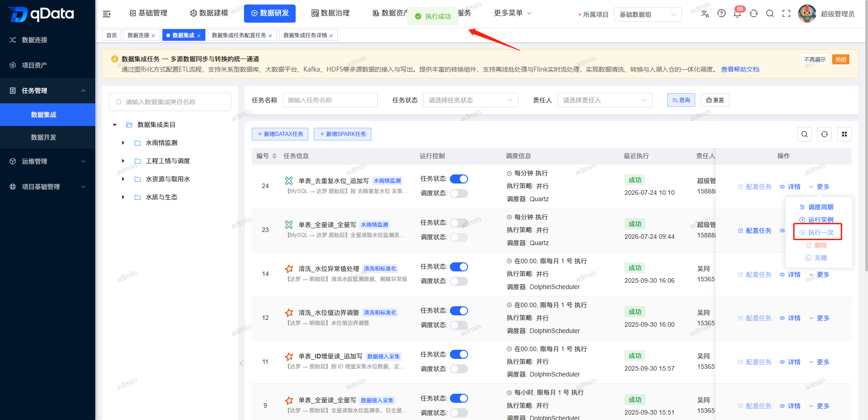Click the super admin avatar
Screen dimensions: 868x420
coord(807,14)
